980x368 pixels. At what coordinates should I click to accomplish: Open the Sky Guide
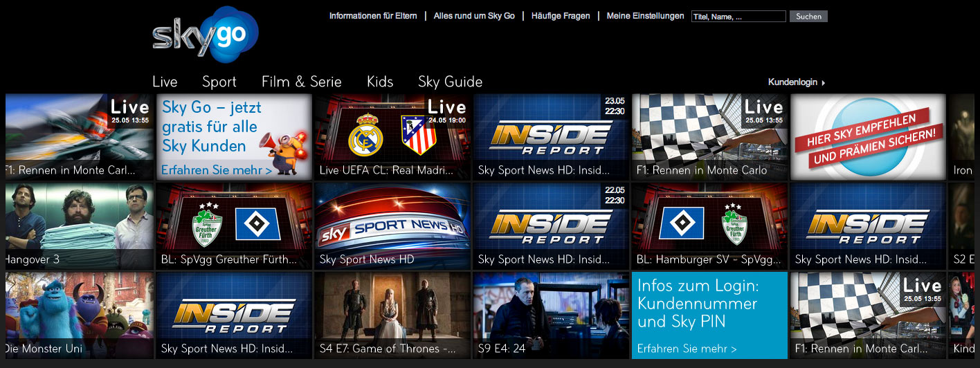click(450, 82)
